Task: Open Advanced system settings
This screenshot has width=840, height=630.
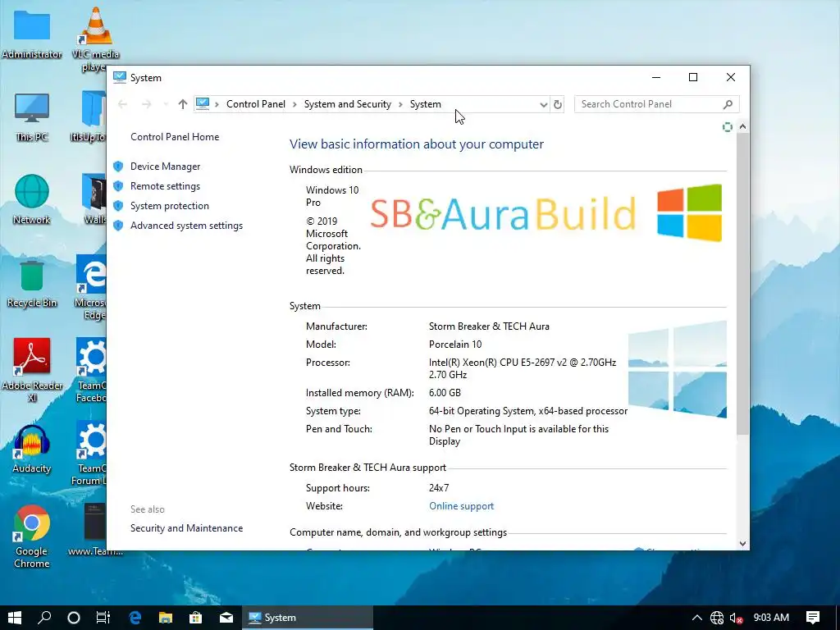Action: click(186, 226)
